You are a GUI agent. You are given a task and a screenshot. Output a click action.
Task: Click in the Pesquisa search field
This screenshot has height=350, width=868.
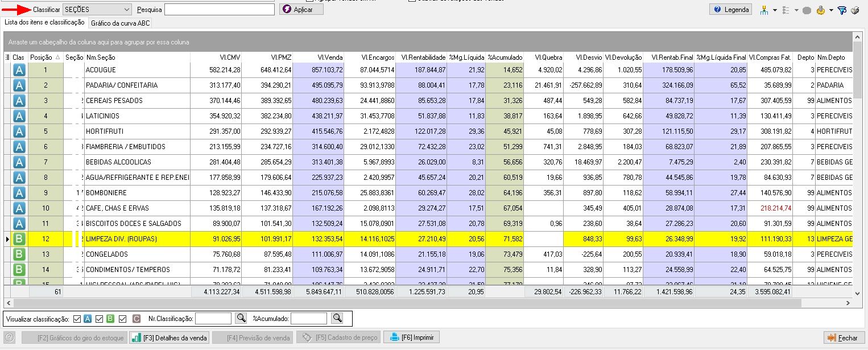click(220, 10)
